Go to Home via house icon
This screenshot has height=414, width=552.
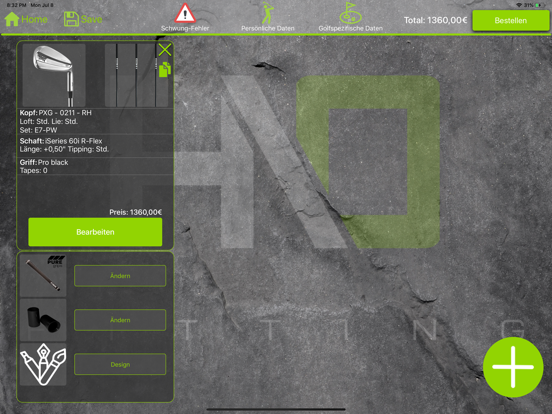pyautogui.click(x=12, y=19)
